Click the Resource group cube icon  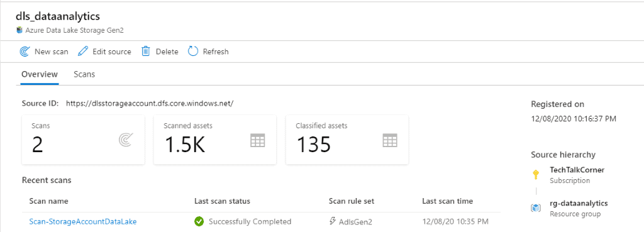click(536, 208)
